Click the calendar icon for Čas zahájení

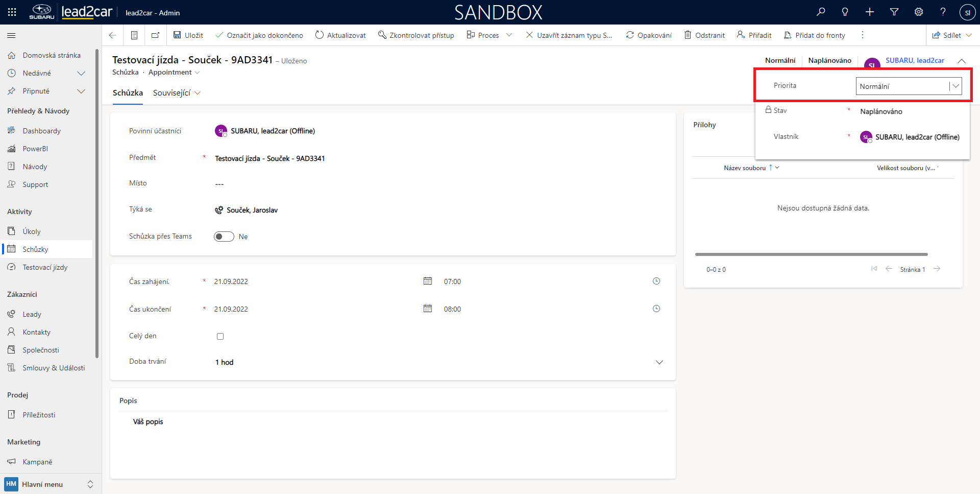tap(428, 281)
